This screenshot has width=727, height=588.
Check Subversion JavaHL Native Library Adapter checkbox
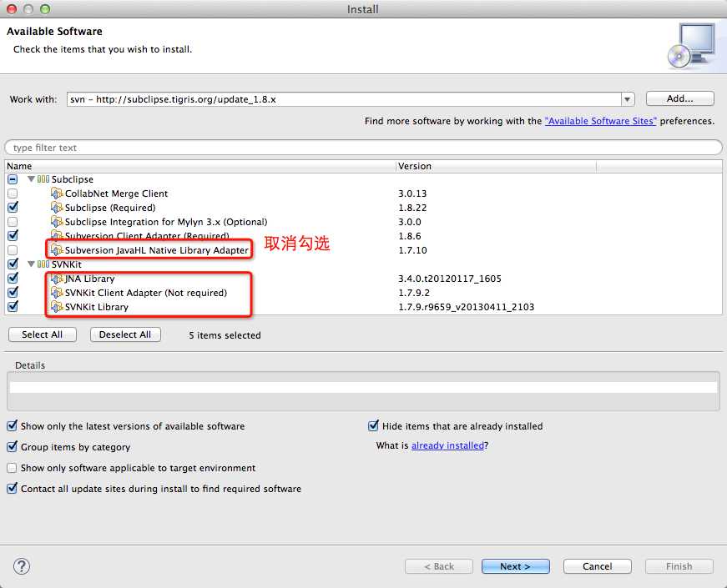tap(13, 250)
